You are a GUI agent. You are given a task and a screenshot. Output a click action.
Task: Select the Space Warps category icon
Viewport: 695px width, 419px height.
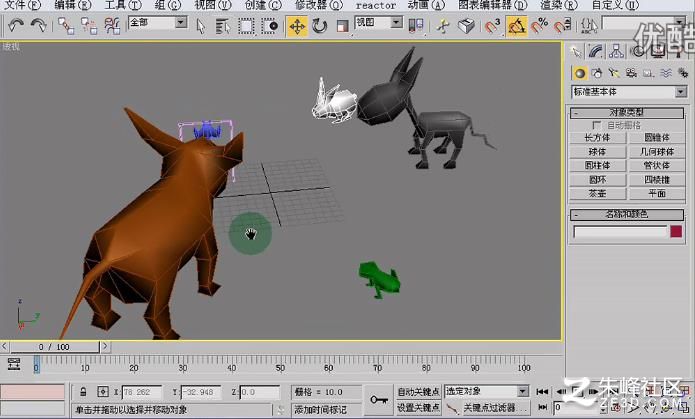click(666, 73)
